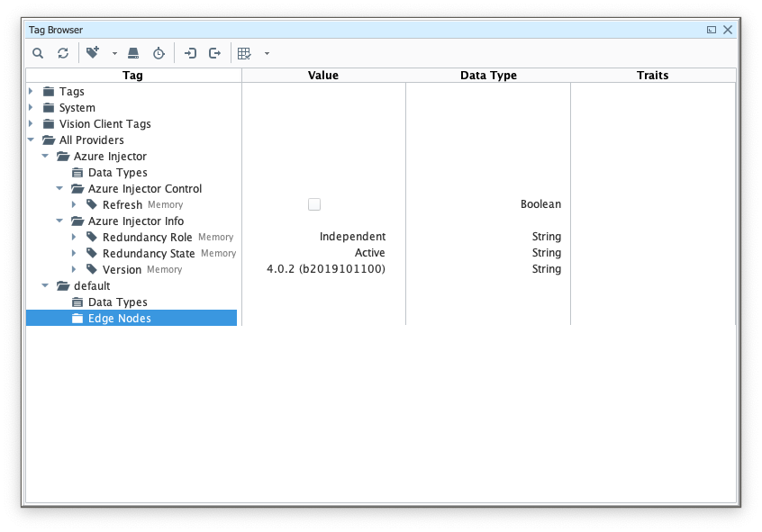The width and height of the screenshot is (762, 532).
Task: Refresh the tag browser with the circular arrows icon
Action: tap(63, 53)
